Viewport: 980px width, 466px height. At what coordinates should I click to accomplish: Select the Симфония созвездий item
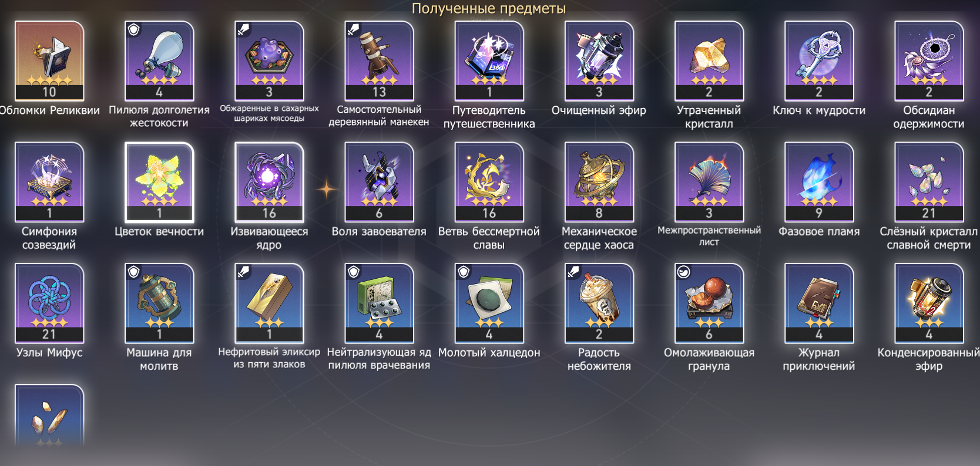(x=49, y=182)
